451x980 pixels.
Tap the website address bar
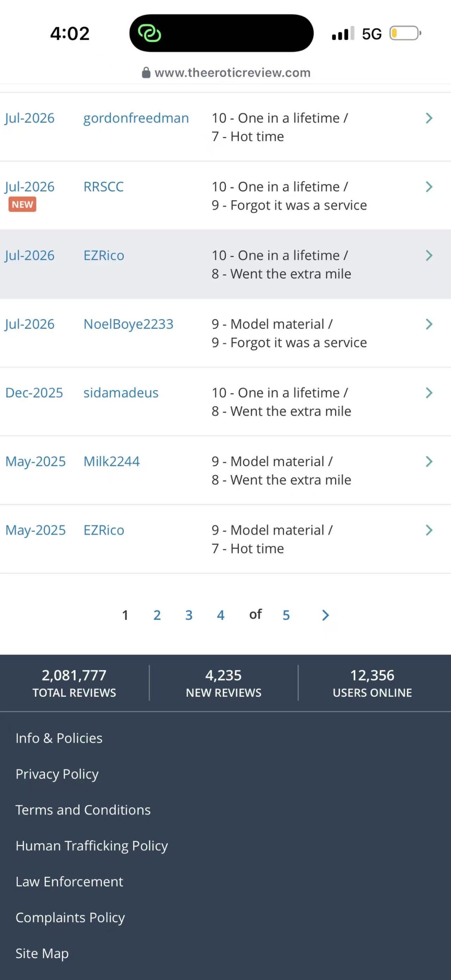[x=226, y=72]
